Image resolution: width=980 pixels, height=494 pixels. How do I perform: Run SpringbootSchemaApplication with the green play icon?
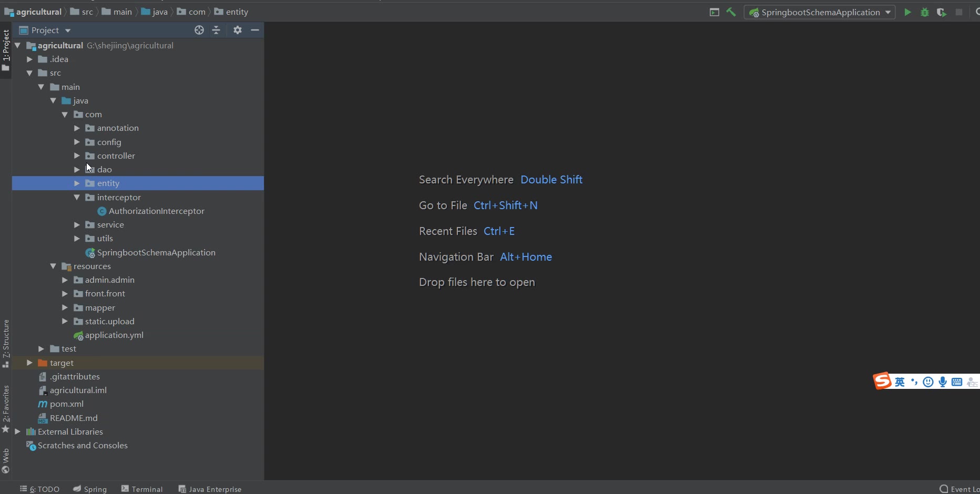(907, 12)
